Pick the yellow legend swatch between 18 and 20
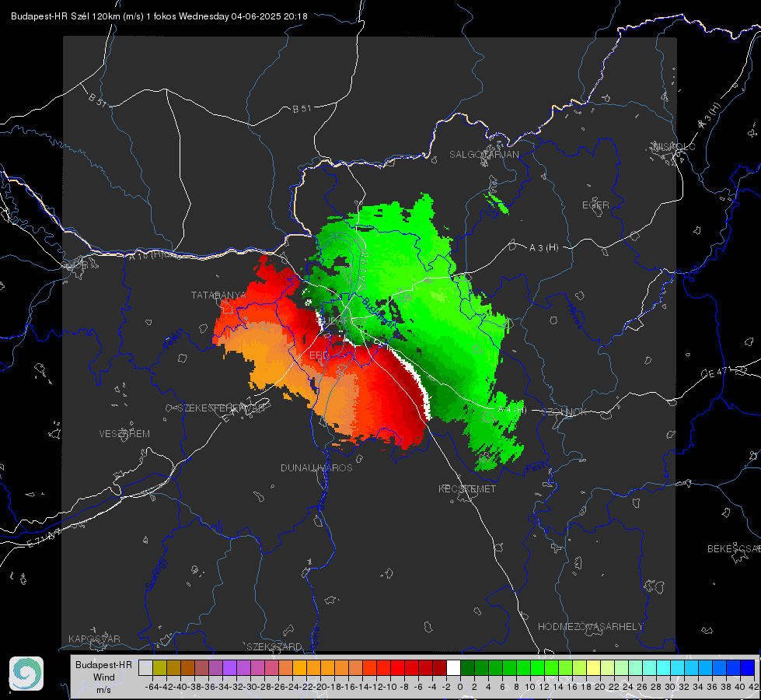The height and width of the screenshot is (700, 761). tap(594, 667)
